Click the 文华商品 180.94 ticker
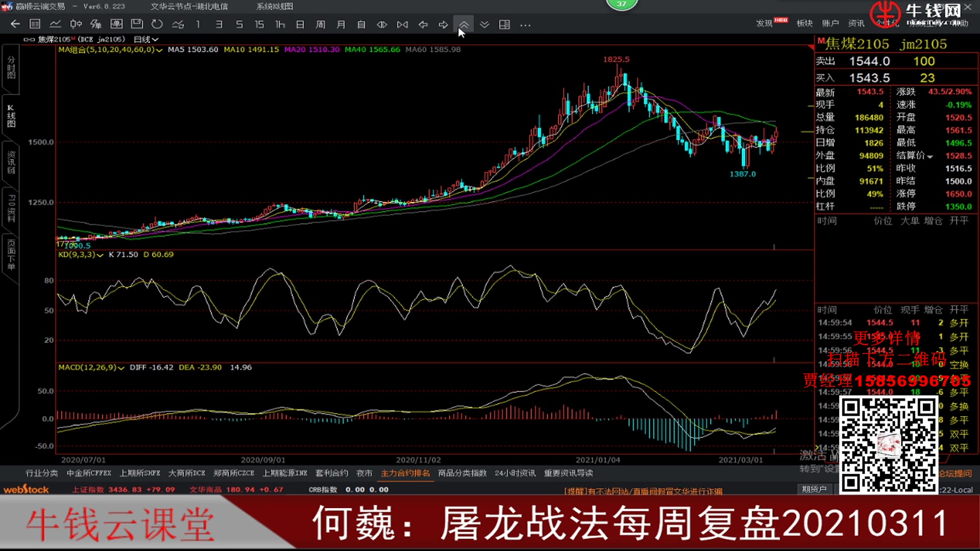 click(236, 489)
